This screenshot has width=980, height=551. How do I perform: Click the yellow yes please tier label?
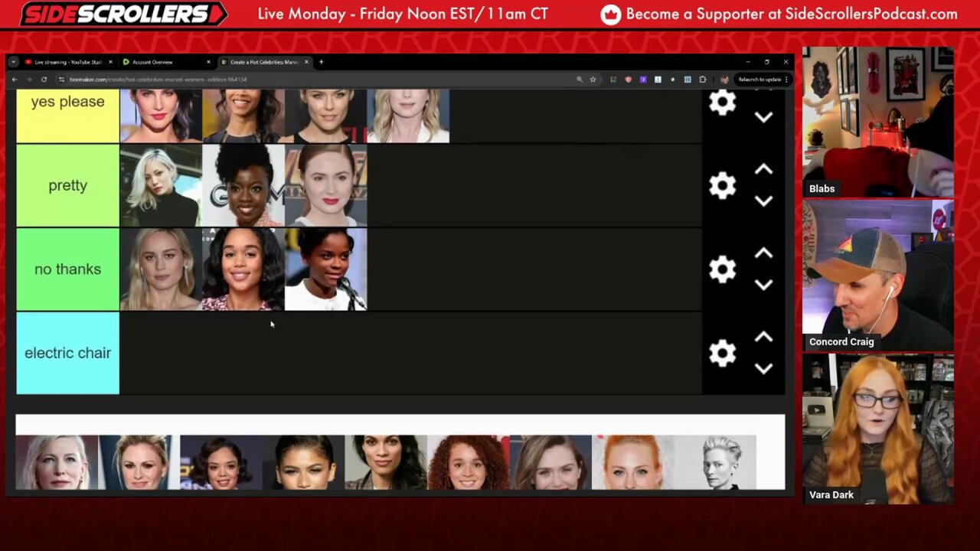coord(67,116)
